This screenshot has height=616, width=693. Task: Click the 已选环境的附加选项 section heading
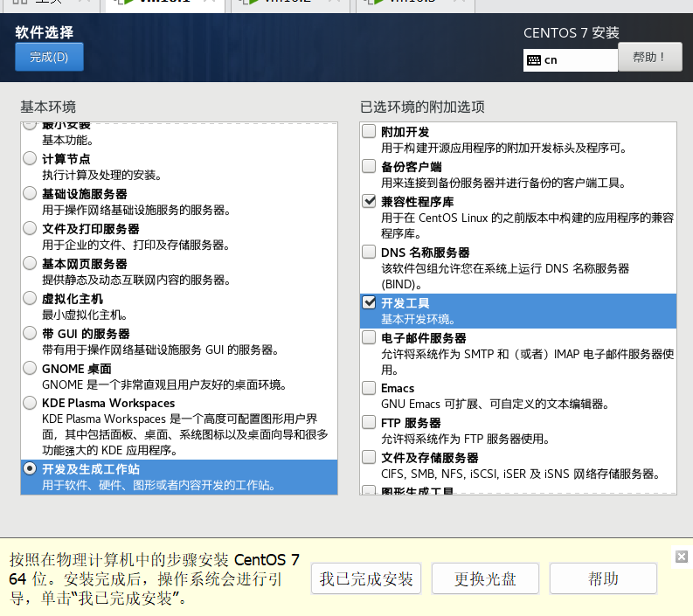(422, 107)
